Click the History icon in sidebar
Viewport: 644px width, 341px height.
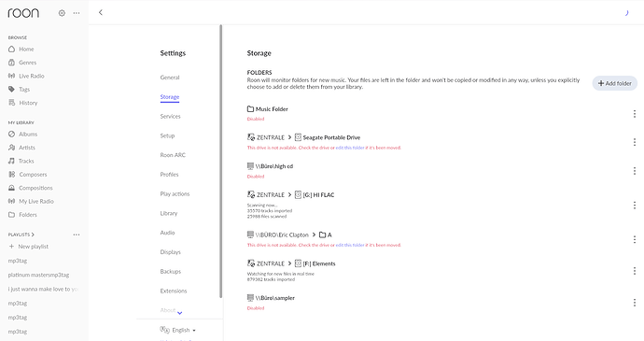[11, 103]
